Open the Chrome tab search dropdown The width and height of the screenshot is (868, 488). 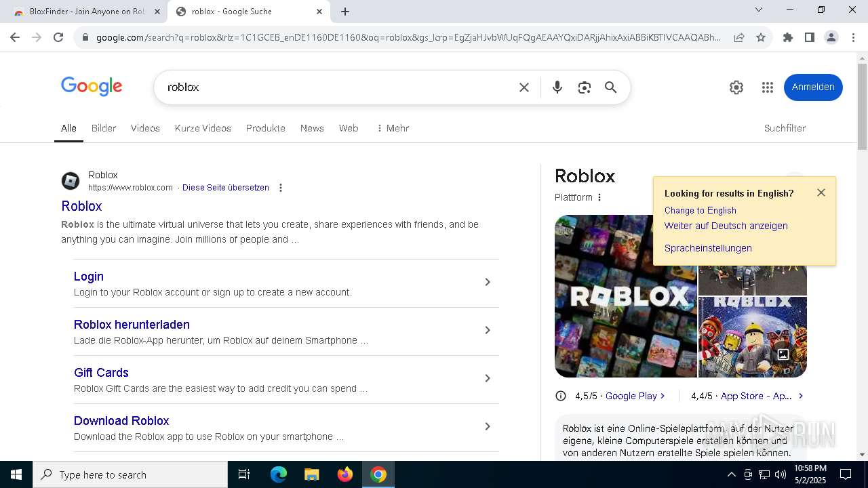[x=759, y=10]
